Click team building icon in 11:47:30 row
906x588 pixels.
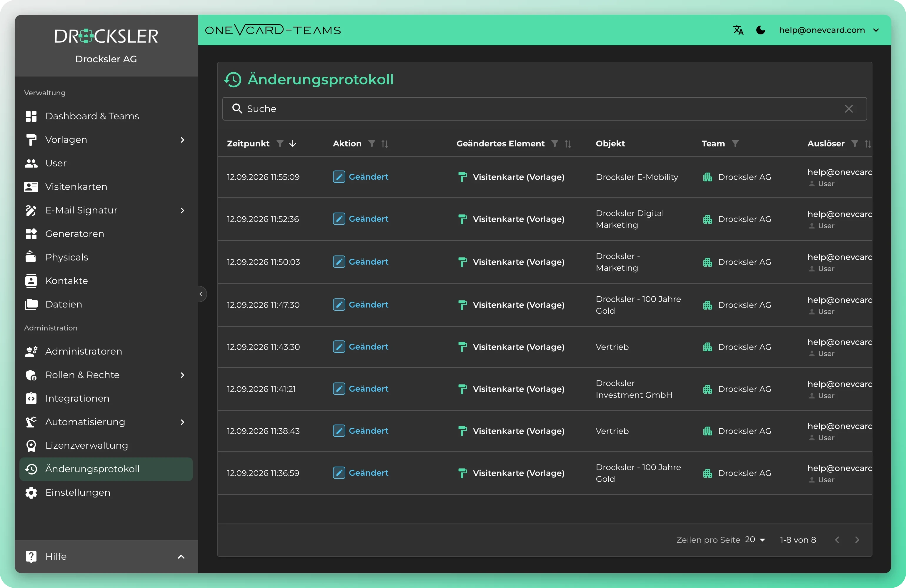coord(708,305)
